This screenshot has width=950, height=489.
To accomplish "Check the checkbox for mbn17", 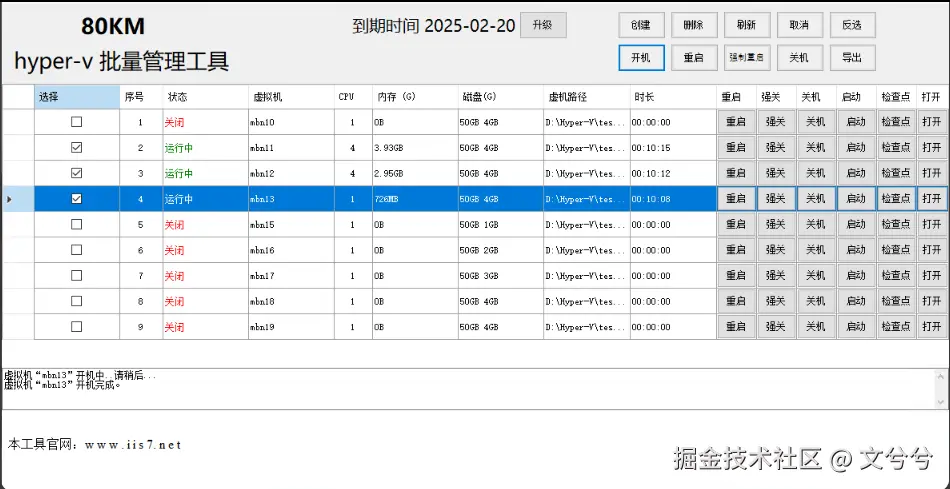I will pyautogui.click(x=76, y=276).
